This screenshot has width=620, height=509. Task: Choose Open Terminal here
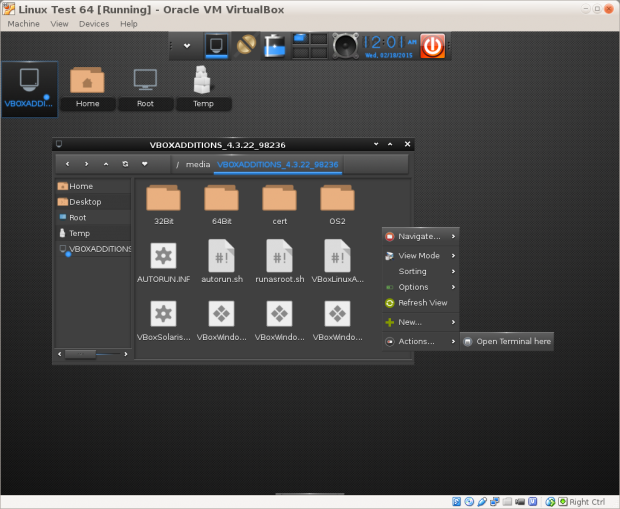[512, 341]
